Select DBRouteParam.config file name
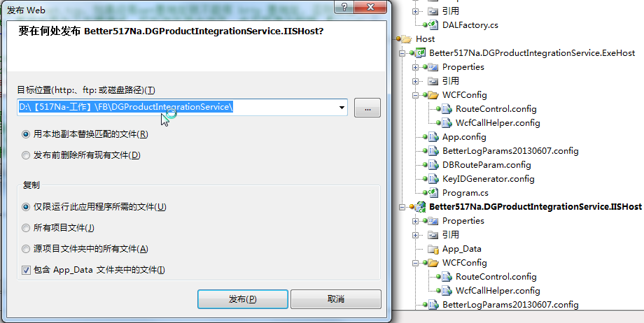This screenshot has width=644, height=323. click(486, 164)
